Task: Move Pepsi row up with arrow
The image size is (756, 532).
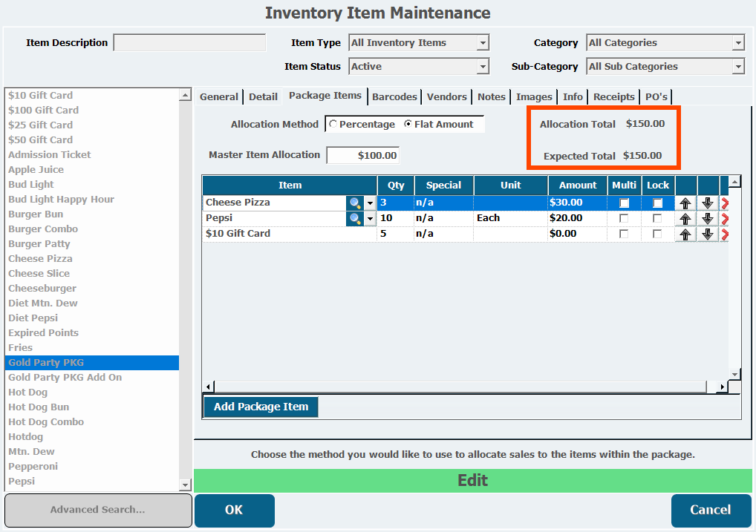Action: click(x=685, y=218)
